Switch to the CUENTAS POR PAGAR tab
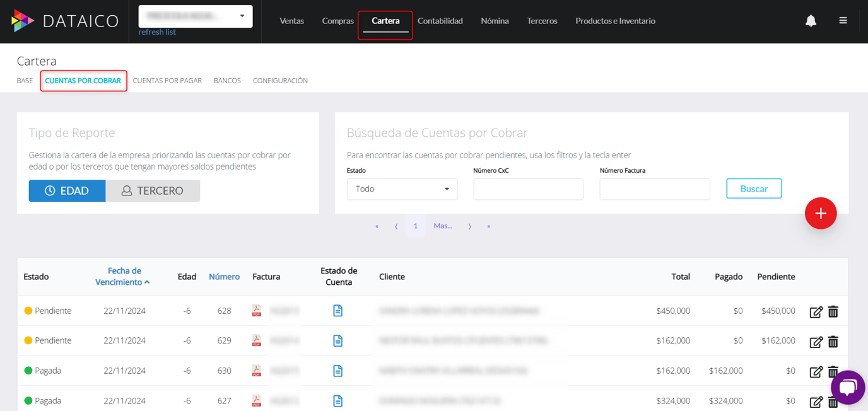The width and height of the screenshot is (868, 411). 167,81
